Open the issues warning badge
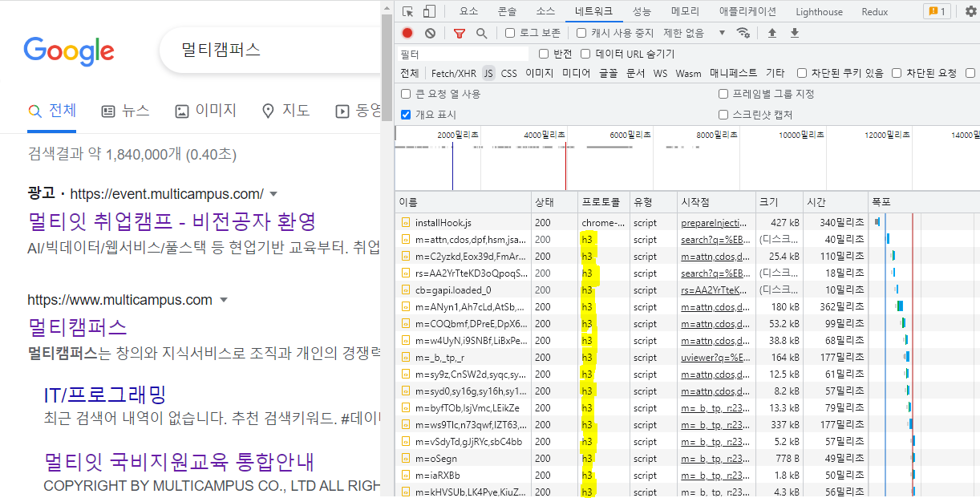Screen dimensions: 980x498 [937, 11]
